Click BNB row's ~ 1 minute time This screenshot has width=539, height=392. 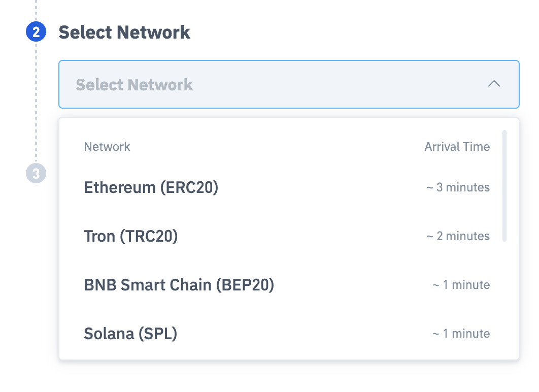(x=461, y=285)
